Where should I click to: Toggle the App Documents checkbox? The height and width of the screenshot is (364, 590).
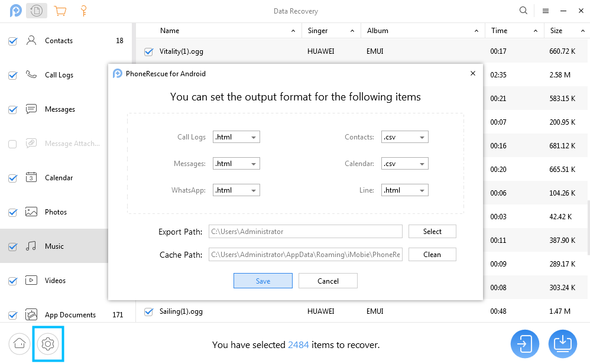[13, 315]
